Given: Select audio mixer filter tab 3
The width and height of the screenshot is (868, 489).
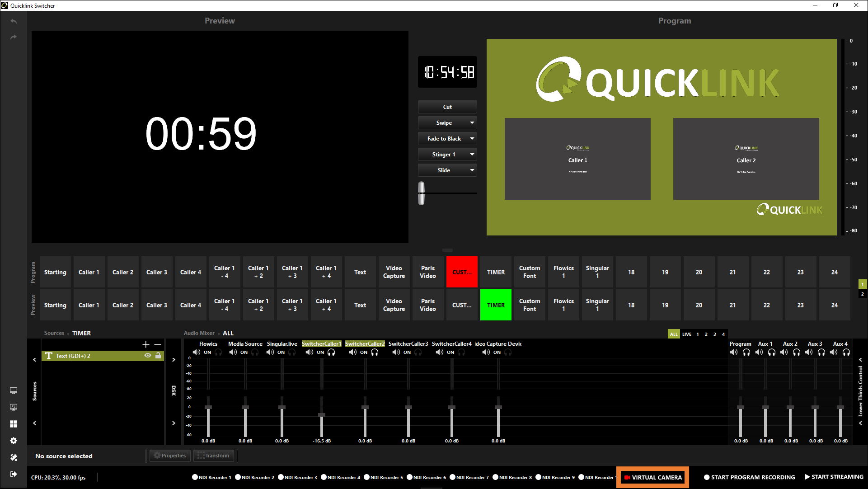Looking at the screenshot, I should [x=715, y=334].
